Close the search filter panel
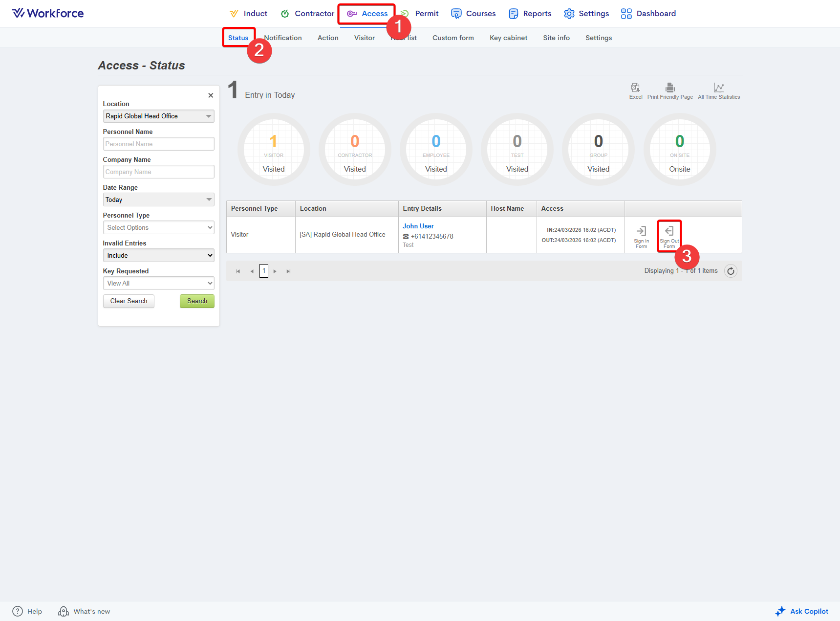Viewport: 840px width, 621px height. [211, 95]
